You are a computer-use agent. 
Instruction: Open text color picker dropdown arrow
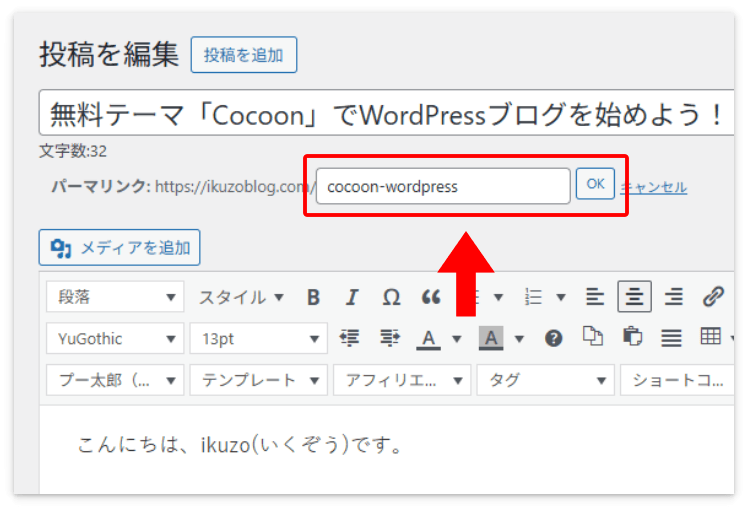click(x=457, y=339)
